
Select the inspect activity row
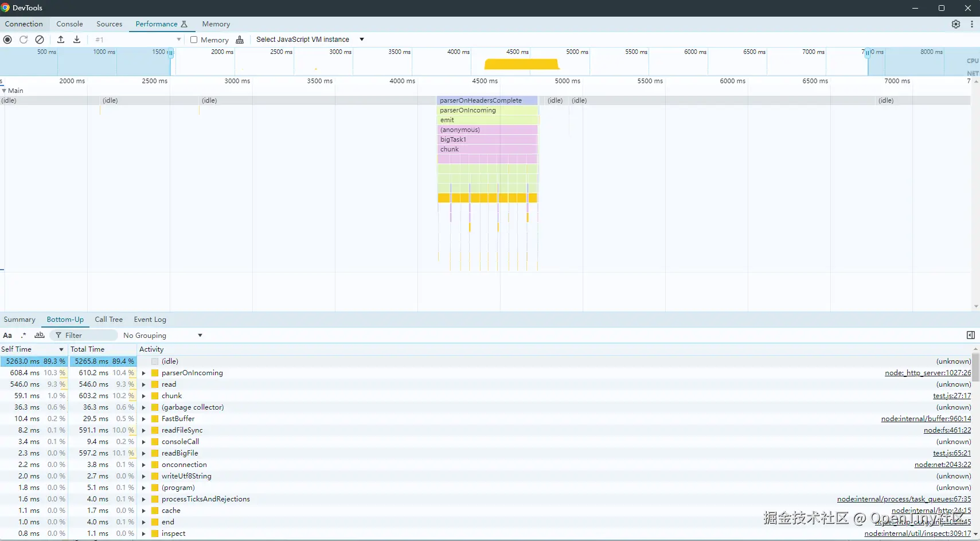coord(486,534)
